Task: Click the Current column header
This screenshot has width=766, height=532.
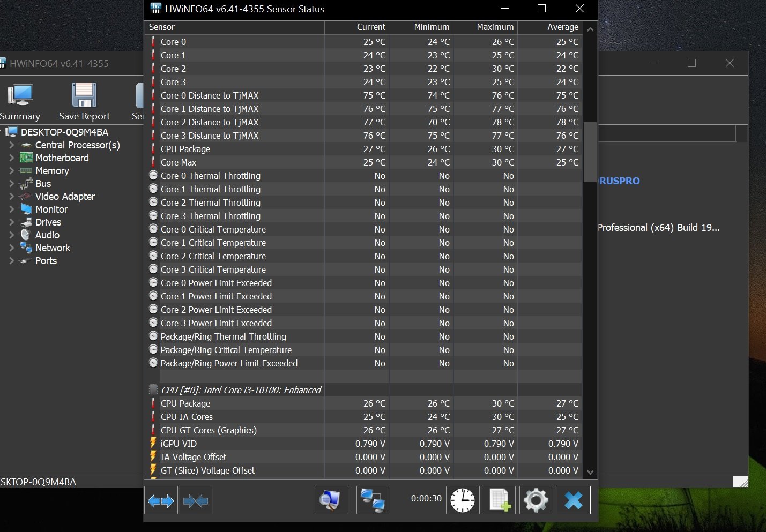Action: [357, 27]
